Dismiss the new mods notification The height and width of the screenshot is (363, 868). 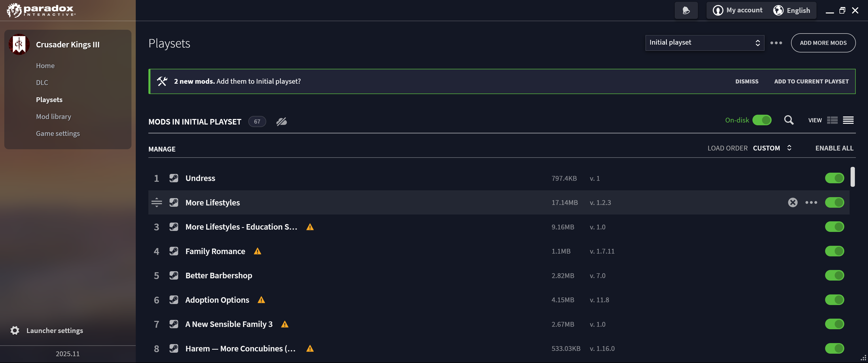coord(747,81)
